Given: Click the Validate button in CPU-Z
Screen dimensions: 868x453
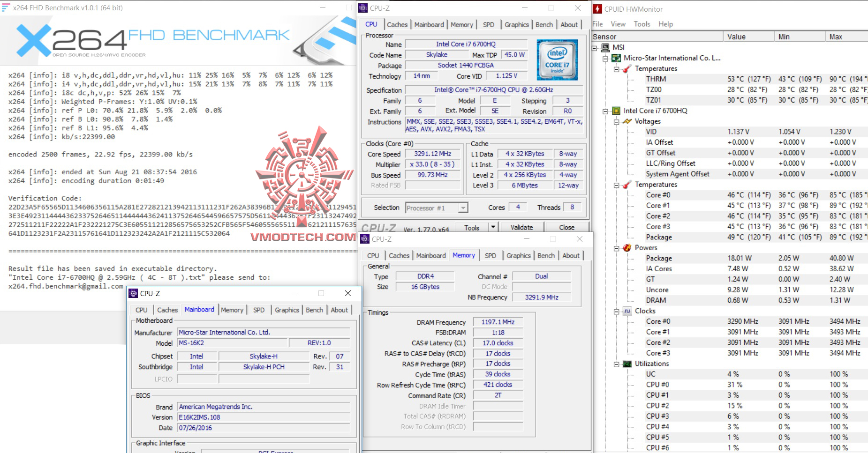Looking at the screenshot, I should pos(521,228).
